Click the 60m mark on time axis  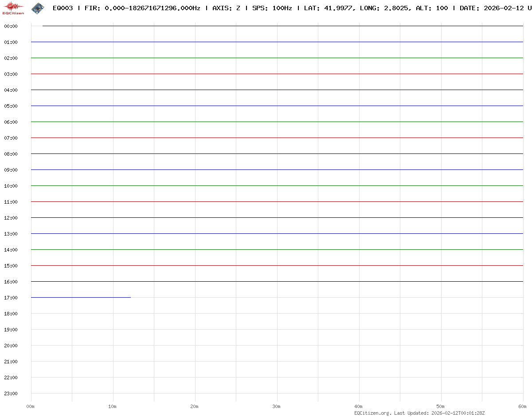point(523,406)
